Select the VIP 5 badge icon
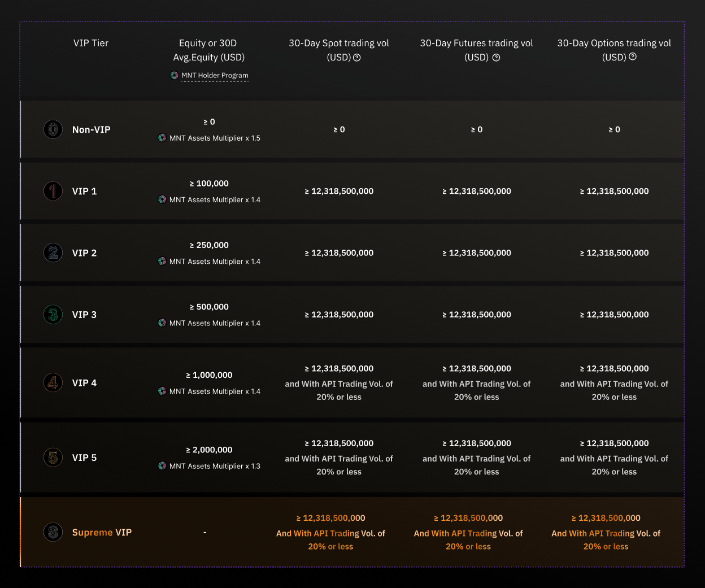Viewport: 705px width, 588px height. [x=53, y=458]
